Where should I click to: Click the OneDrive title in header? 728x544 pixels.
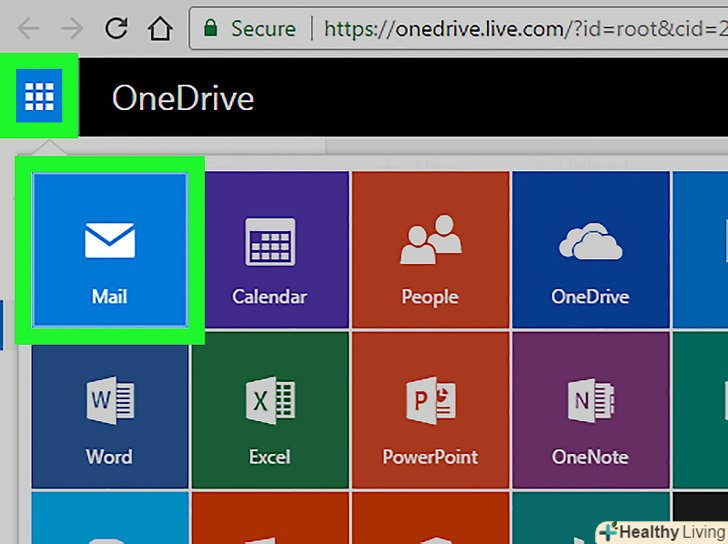(182, 98)
